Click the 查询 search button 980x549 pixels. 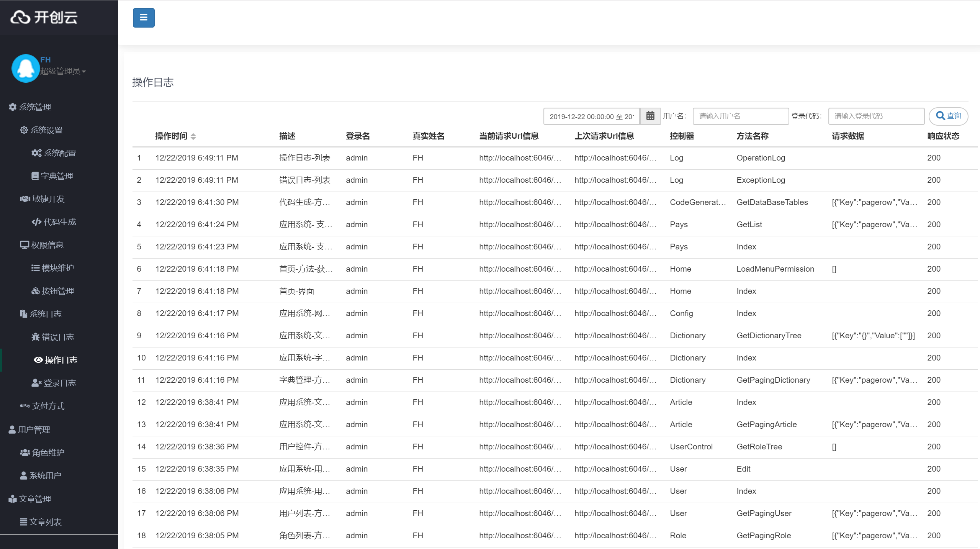(948, 116)
